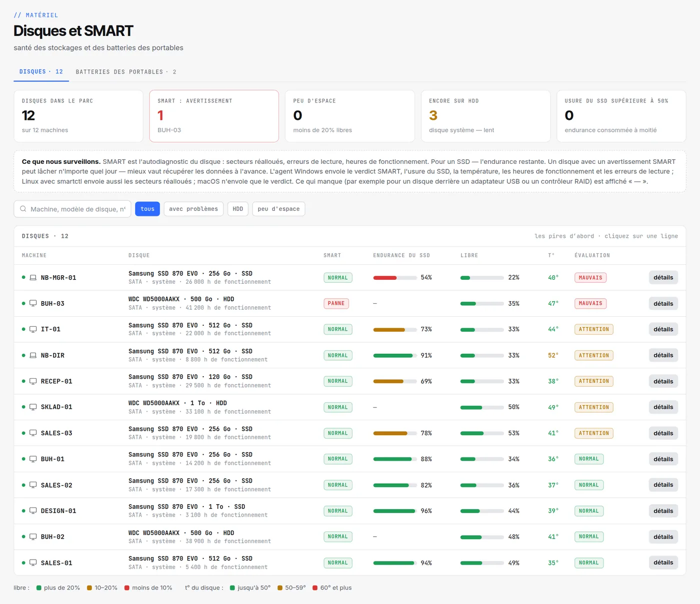Open détails for DESIGN-01
This screenshot has width=700, height=604.
click(663, 511)
